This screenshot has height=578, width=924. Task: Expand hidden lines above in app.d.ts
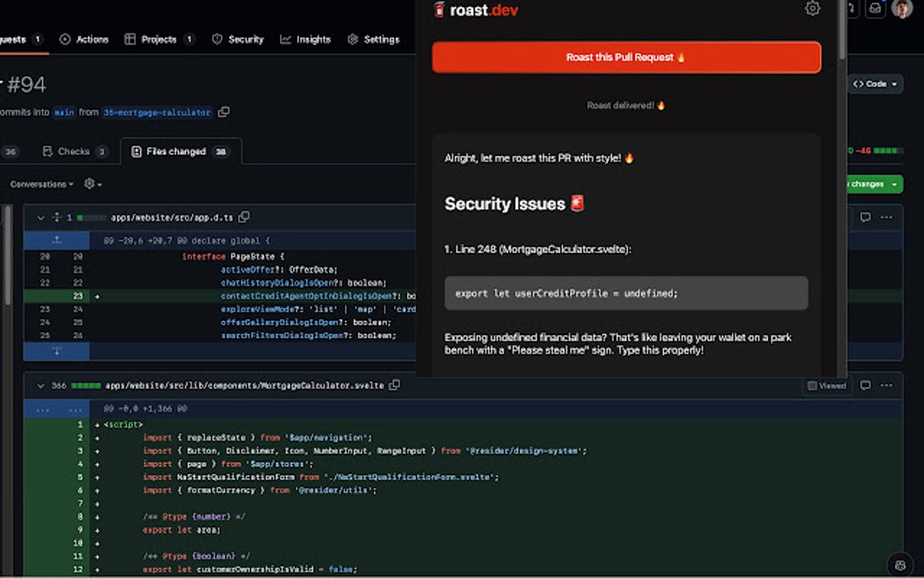pos(56,240)
